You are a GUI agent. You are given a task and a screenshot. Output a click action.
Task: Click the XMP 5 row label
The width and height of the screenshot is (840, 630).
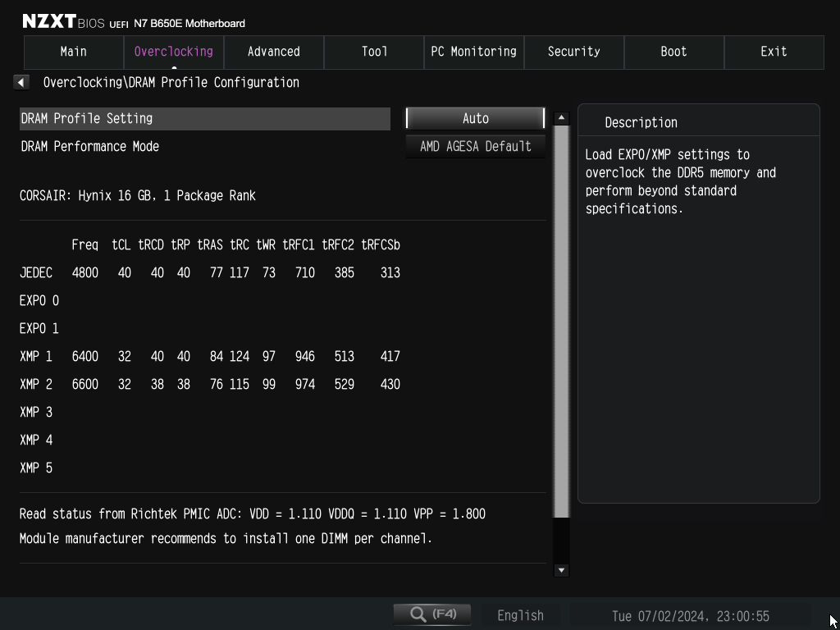36,468
